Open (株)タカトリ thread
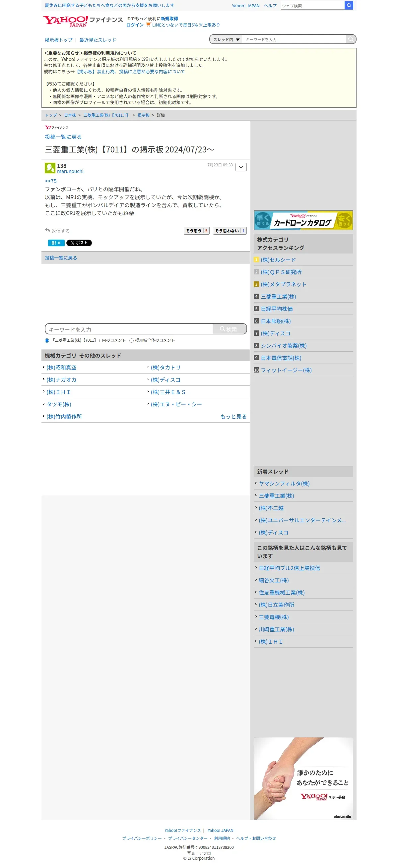 166,368
